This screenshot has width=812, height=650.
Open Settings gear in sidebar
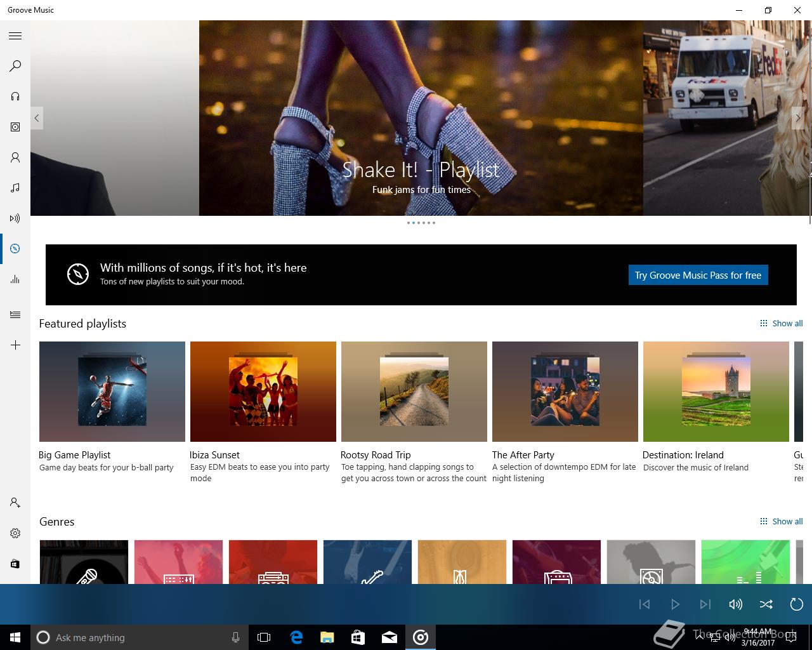coord(15,533)
